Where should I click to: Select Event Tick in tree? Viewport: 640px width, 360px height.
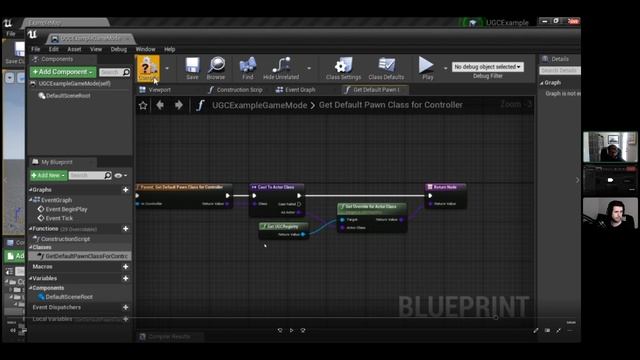tap(59, 218)
